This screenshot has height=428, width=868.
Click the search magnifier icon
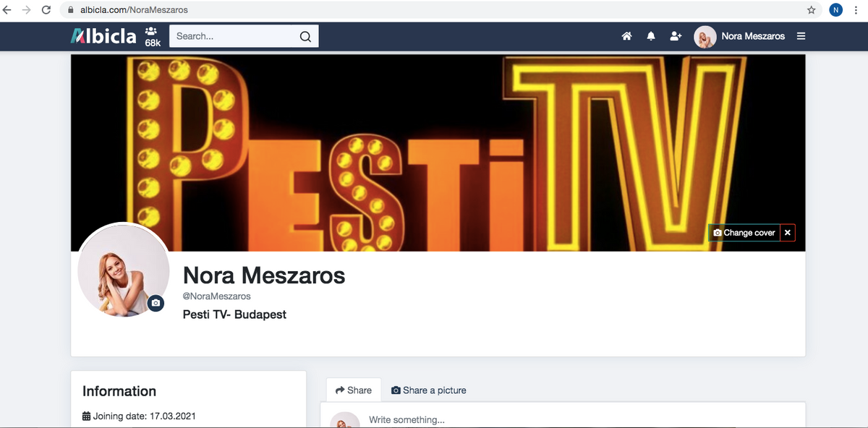pyautogui.click(x=305, y=37)
